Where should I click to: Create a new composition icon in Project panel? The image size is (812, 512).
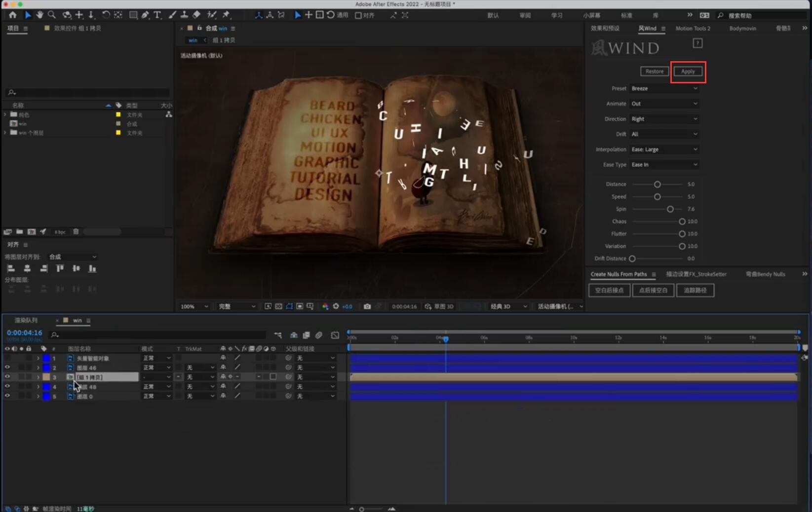(31, 232)
